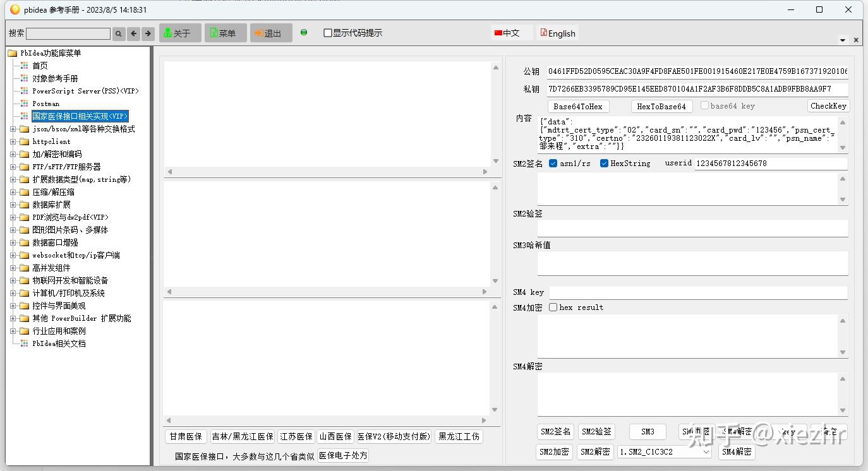Viewport: 868px width, 471px height.
Task: Open the 关于 (About) dialog
Action: click(x=179, y=32)
